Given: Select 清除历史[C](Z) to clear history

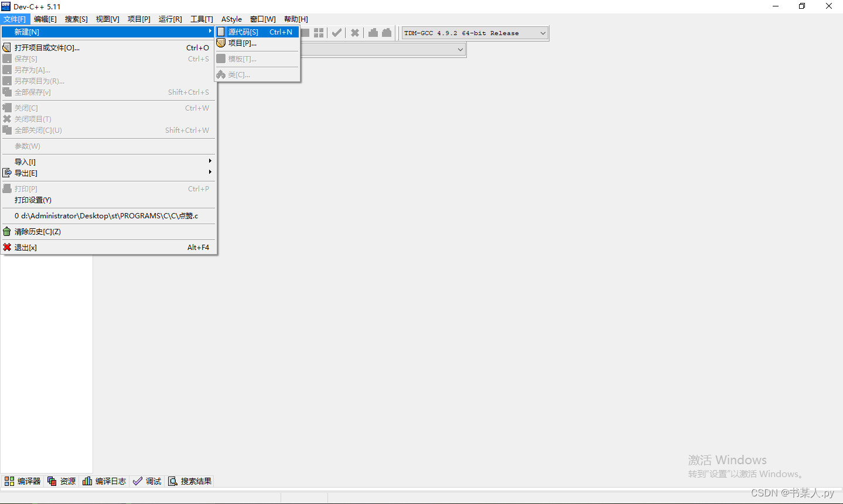Looking at the screenshot, I should point(108,231).
